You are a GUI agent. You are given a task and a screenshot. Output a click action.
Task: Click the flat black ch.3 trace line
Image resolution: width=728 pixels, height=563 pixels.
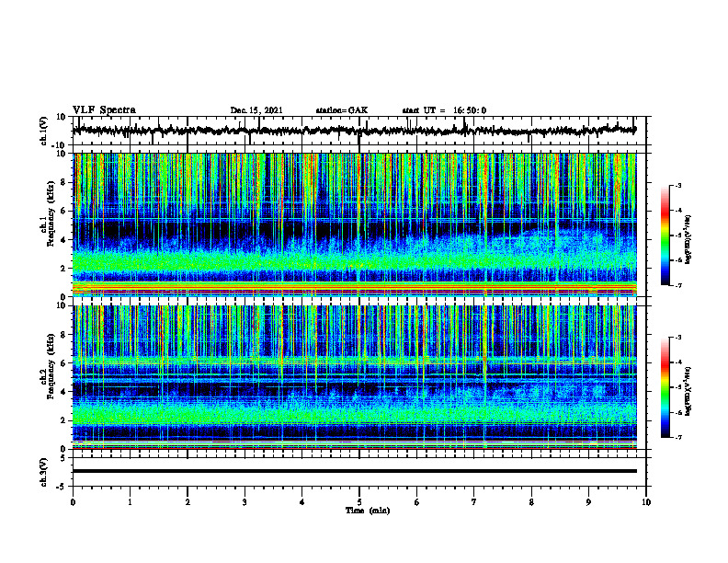tap(354, 471)
